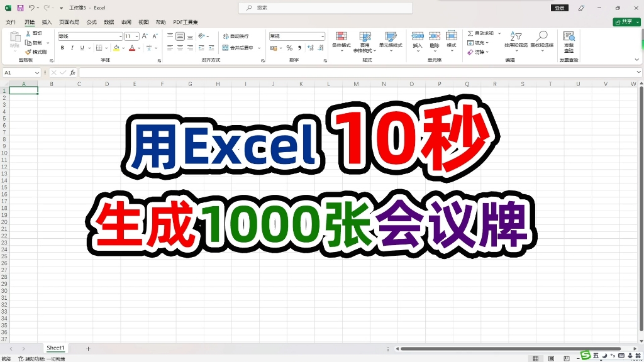The width and height of the screenshot is (644, 362).
Task: Click 合并后居中 merge and center
Action: coord(239,47)
